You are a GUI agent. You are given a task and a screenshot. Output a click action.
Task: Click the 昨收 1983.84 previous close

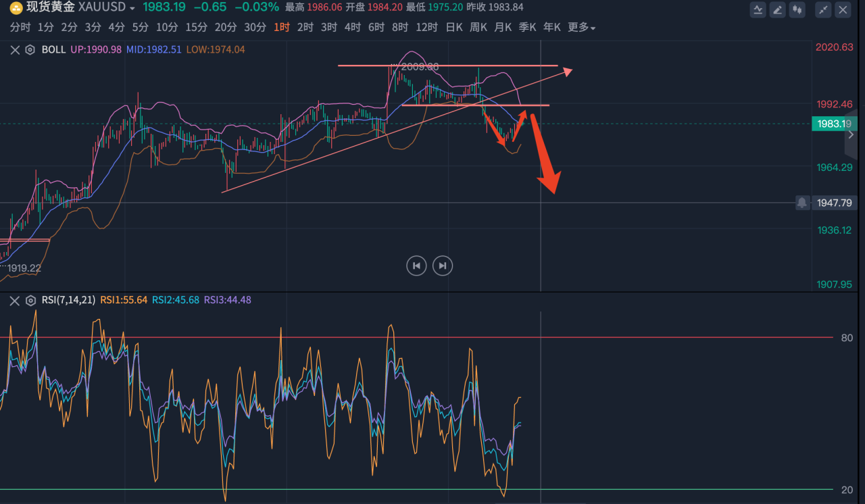(x=495, y=7)
